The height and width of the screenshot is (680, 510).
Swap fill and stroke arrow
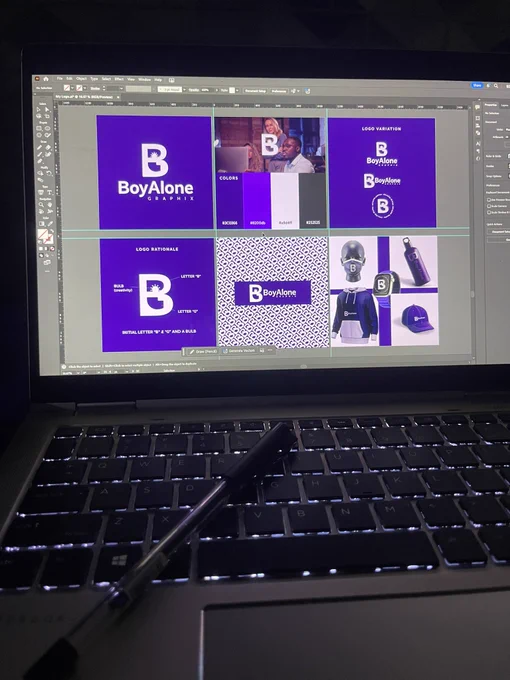[x=52, y=231]
